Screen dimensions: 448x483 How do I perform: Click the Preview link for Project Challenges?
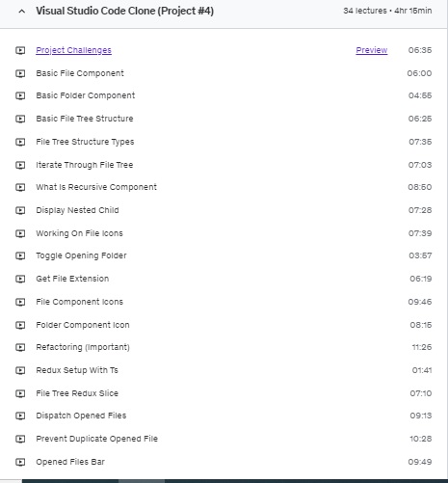click(372, 50)
